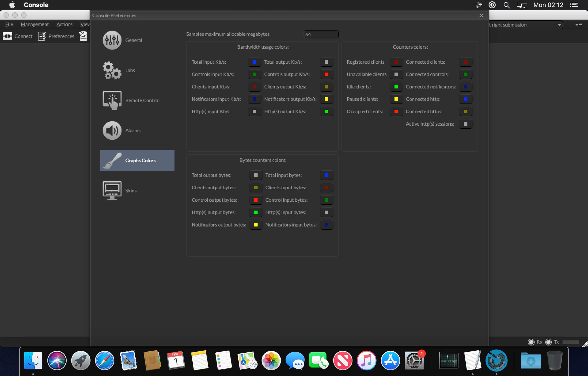
Task: Click the samples maximum allocable megabytes field
Action: pyautogui.click(x=321, y=34)
